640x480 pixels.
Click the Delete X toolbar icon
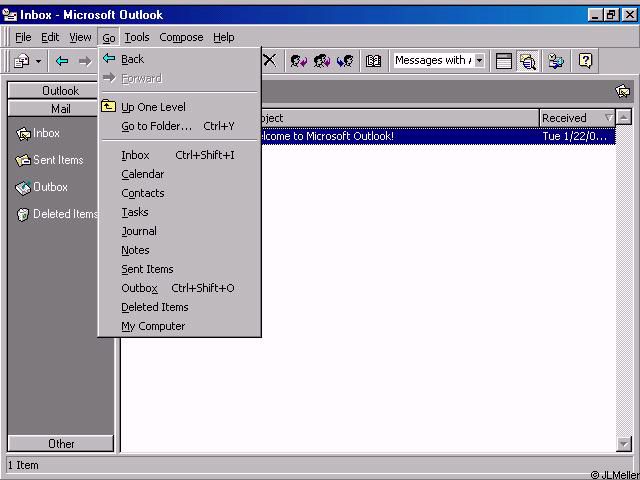tap(269, 61)
